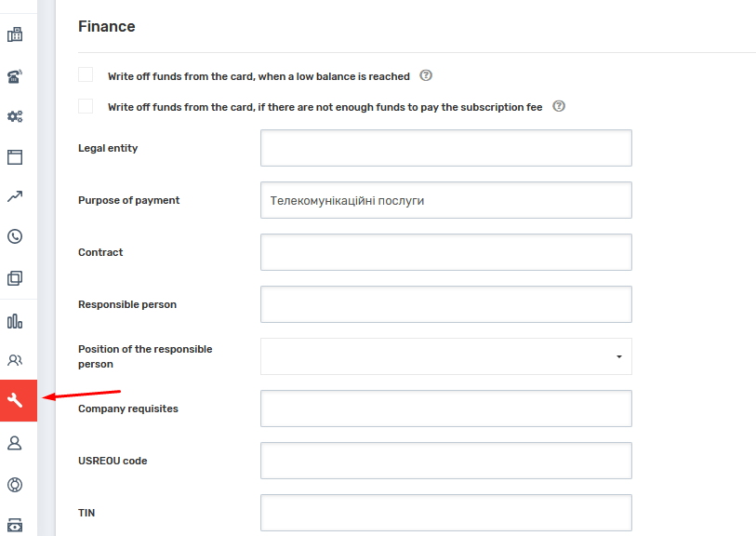Open the trending arrow chart icon
The height and width of the screenshot is (536, 756).
coord(15,196)
